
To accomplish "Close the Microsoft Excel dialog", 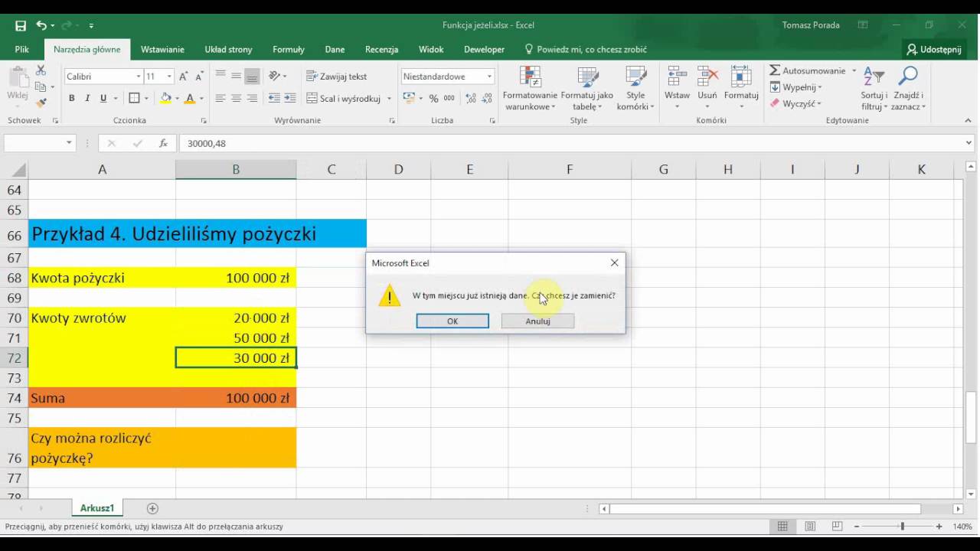I will point(614,262).
